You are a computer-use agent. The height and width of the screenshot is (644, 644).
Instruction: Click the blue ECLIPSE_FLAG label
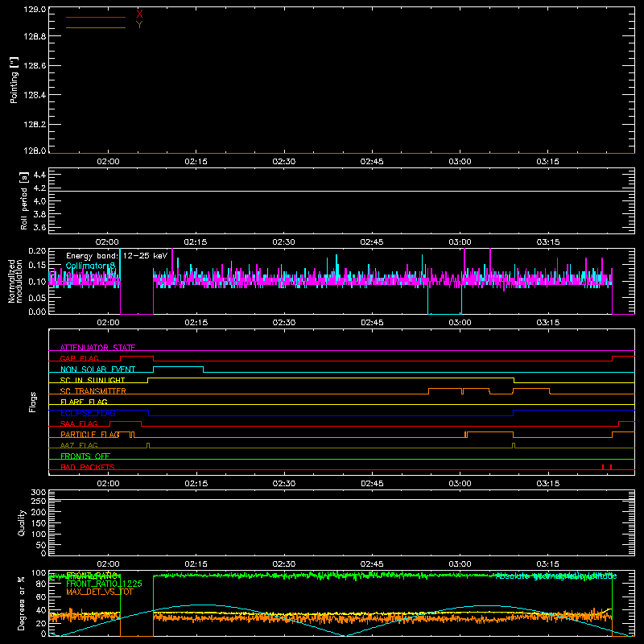click(88, 413)
